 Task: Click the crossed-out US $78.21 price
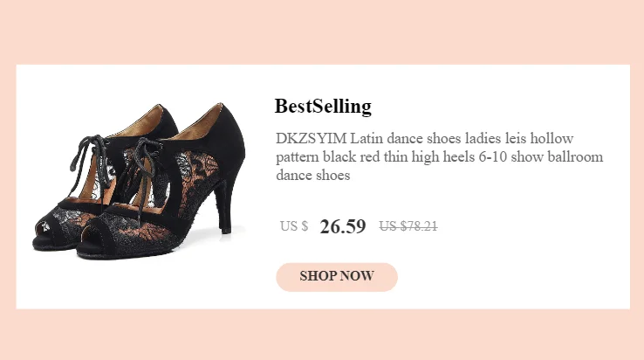[x=408, y=226]
